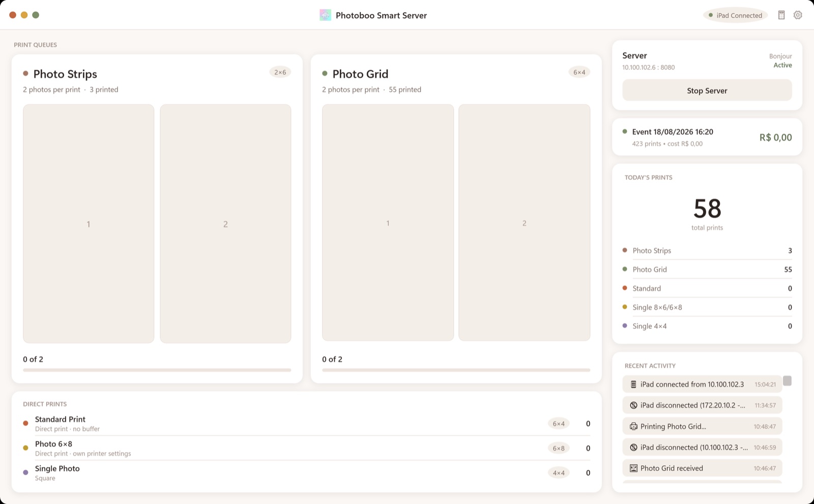Open the receipt report icon in the title bar
The width and height of the screenshot is (814, 504).
[781, 15]
